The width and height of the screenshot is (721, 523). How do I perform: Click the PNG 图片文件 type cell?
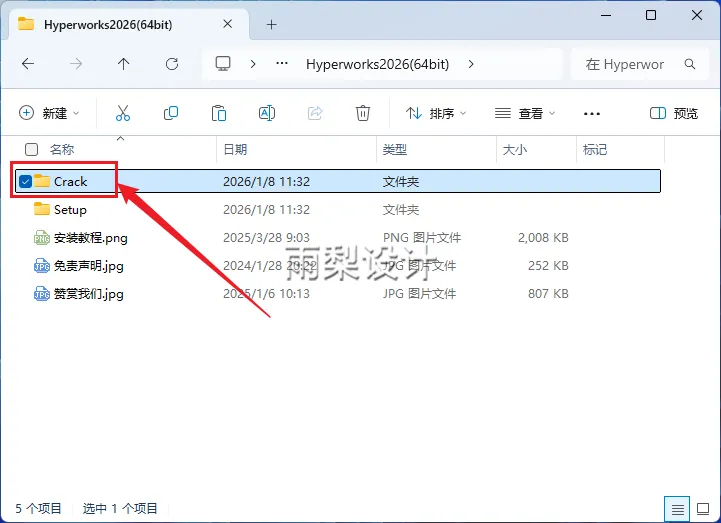click(422, 237)
